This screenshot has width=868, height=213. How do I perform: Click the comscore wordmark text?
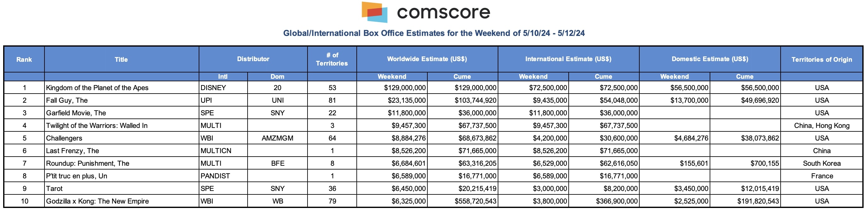click(443, 13)
